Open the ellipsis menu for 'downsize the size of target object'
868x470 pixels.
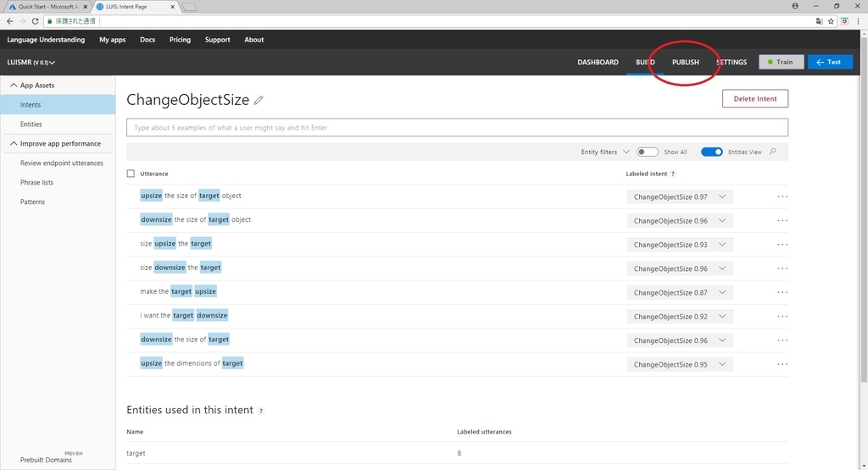[782, 221]
